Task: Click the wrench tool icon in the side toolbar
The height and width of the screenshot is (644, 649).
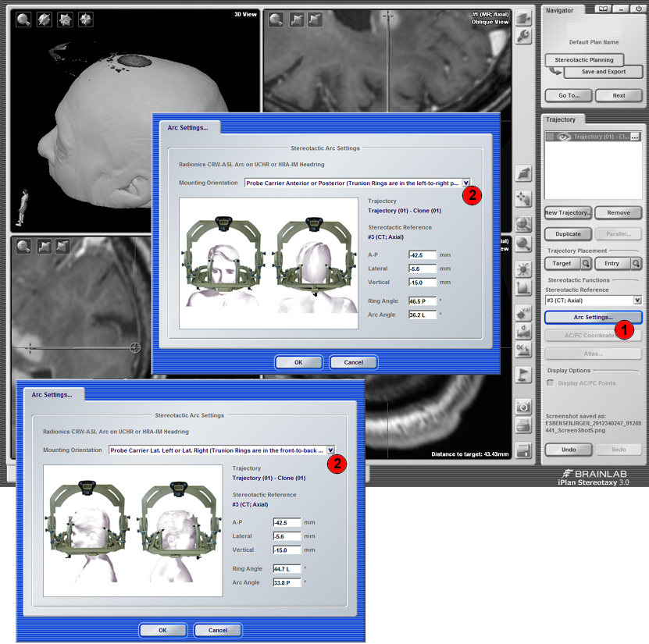Action: pyautogui.click(x=524, y=36)
